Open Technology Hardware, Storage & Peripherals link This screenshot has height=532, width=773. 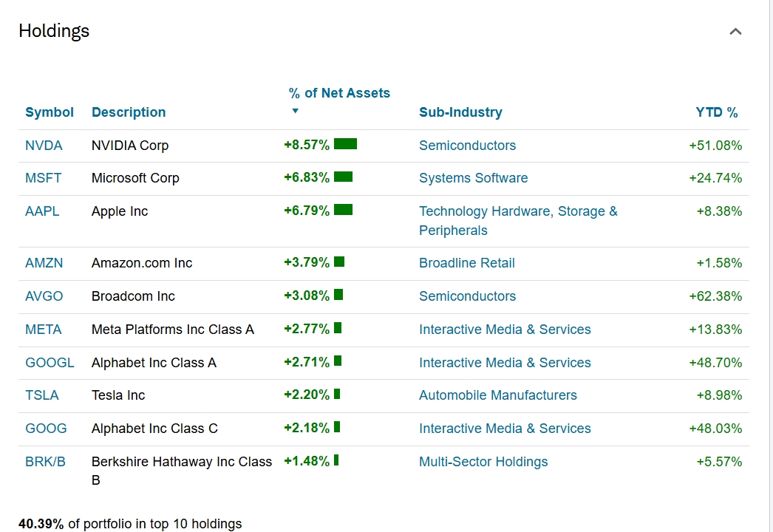coord(517,211)
